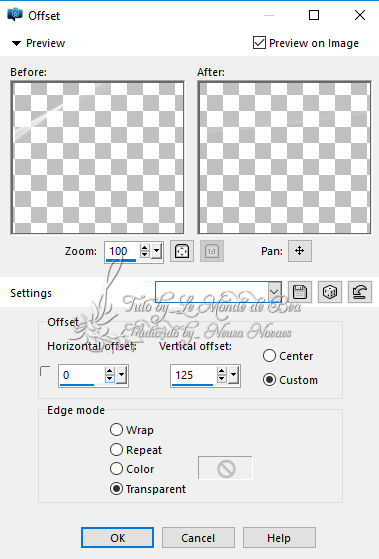The height and width of the screenshot is (559, 379).
Task: Click the OK button
Action: 117,538
